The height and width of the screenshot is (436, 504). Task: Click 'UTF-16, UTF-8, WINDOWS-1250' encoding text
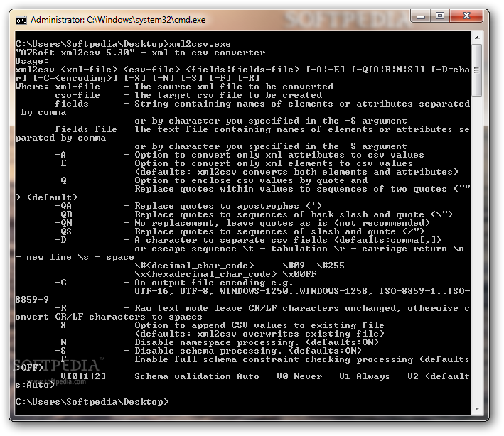211,291
